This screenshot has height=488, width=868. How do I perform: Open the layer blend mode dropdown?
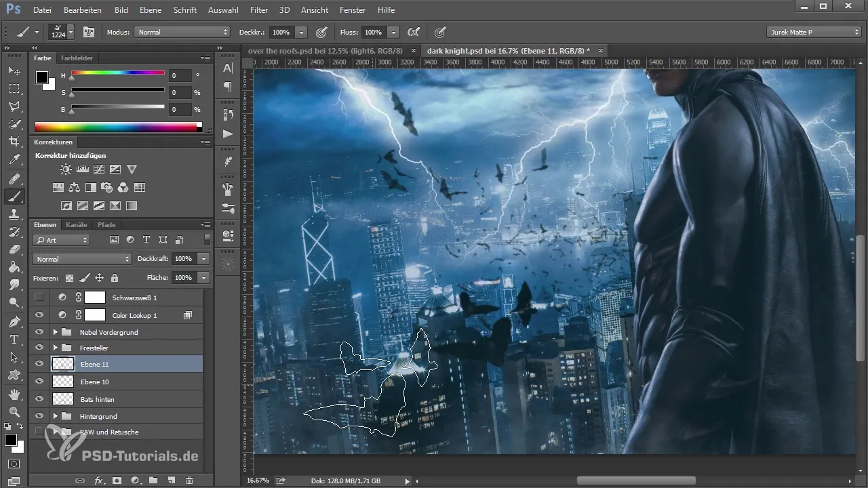(81, 259)
